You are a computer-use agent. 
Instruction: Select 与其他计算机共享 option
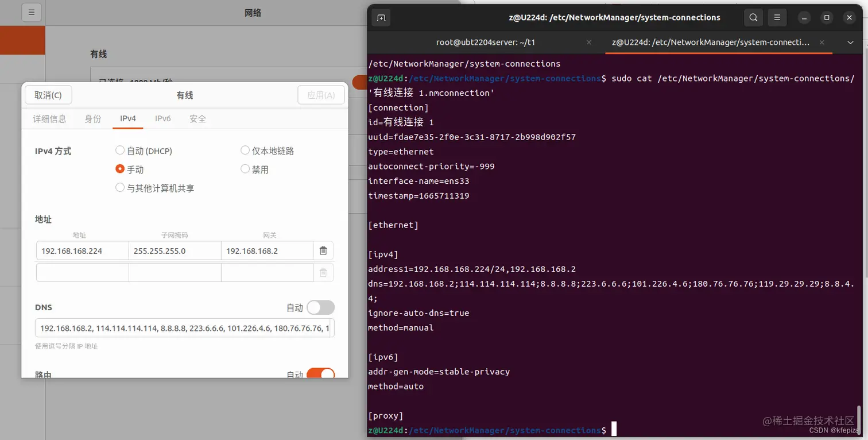155,188
